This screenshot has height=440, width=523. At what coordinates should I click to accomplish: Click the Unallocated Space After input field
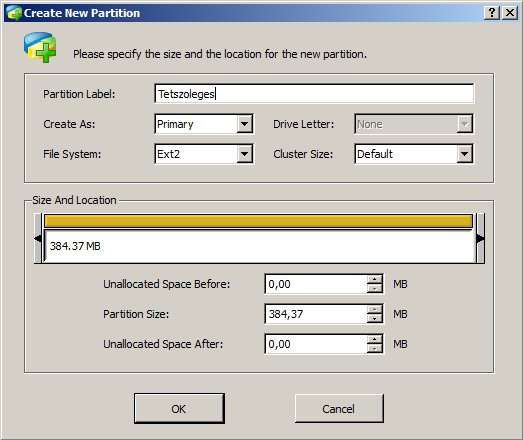316,344
